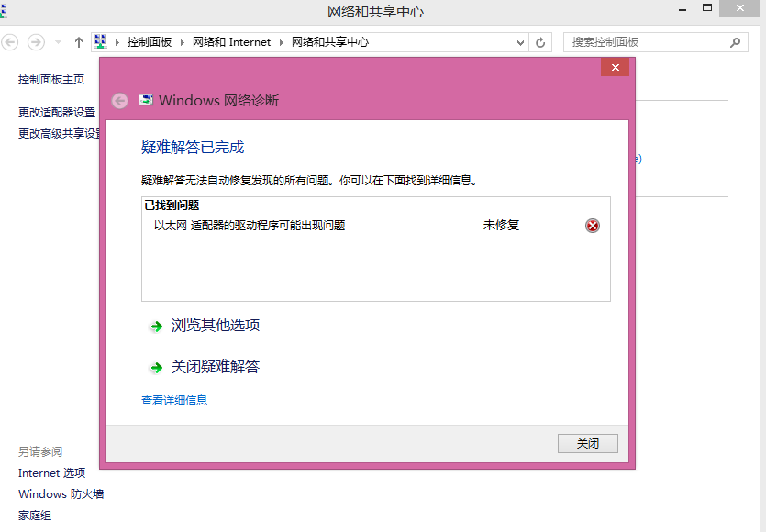
Task: Select the 控制面板 breadcrumb
Action: pyautogui.click(x=150, y=42)
